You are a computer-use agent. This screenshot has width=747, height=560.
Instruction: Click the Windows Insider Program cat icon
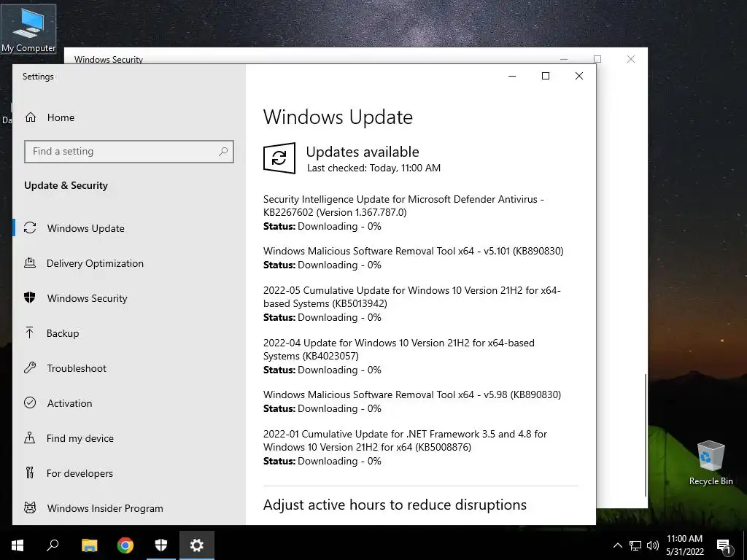tap(30, 507)
